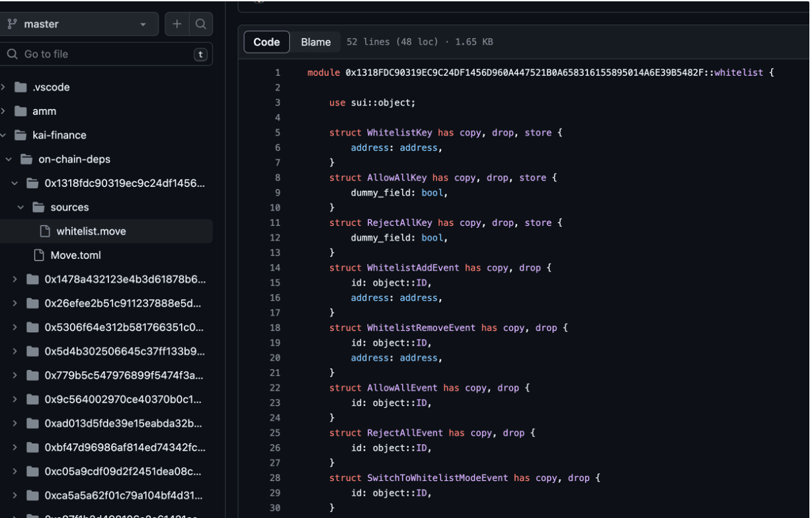Open the master branch dropdown

[x=79, y=24]
